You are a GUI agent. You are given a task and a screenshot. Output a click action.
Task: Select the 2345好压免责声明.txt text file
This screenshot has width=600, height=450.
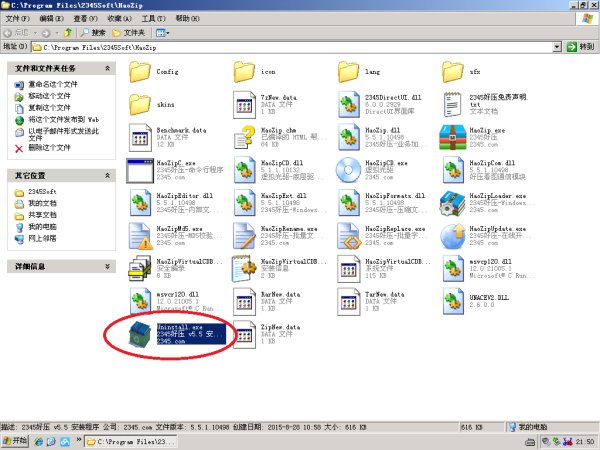click(x=454, y=104)
